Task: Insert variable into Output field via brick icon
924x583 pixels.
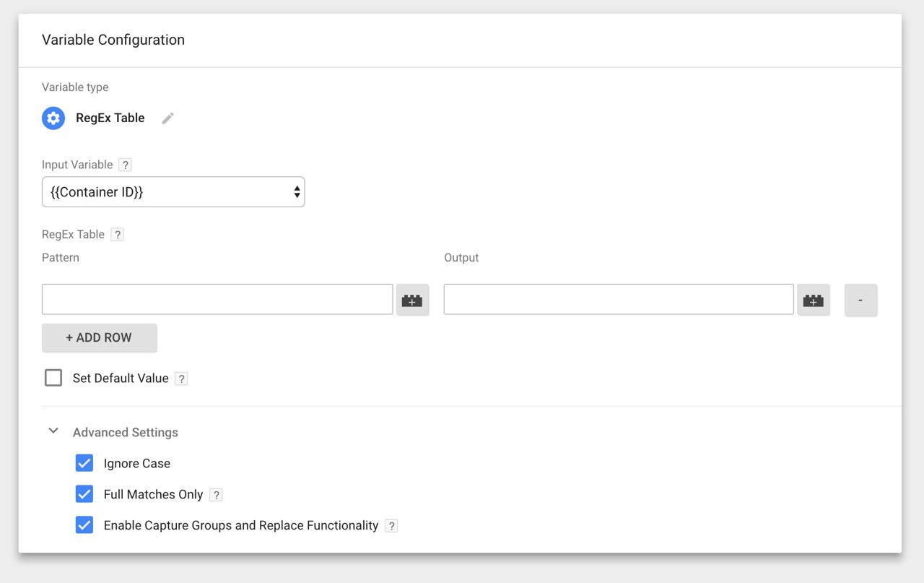Action: (x=814, y=300)
